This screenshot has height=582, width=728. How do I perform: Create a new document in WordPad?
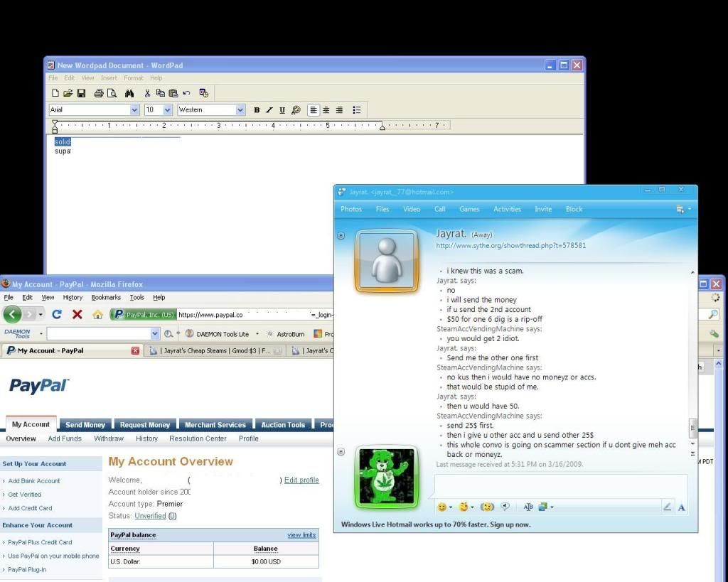coord(55,93)
